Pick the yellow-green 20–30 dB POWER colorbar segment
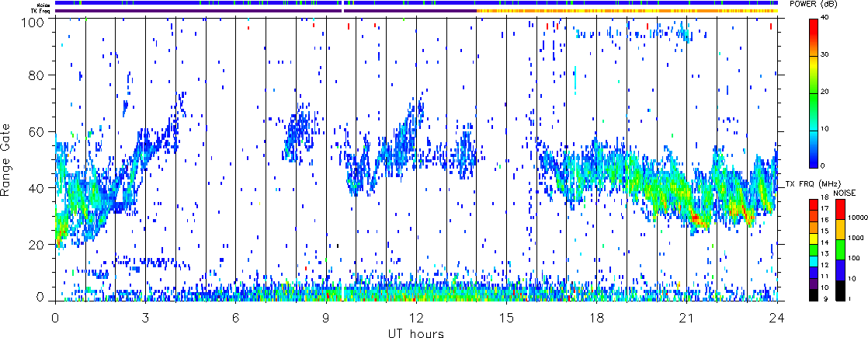This screenshot has width=868, height=338. click(814, 75)
